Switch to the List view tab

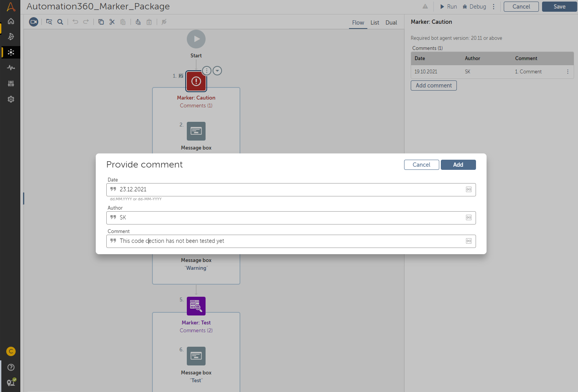[x=375, y=23]
